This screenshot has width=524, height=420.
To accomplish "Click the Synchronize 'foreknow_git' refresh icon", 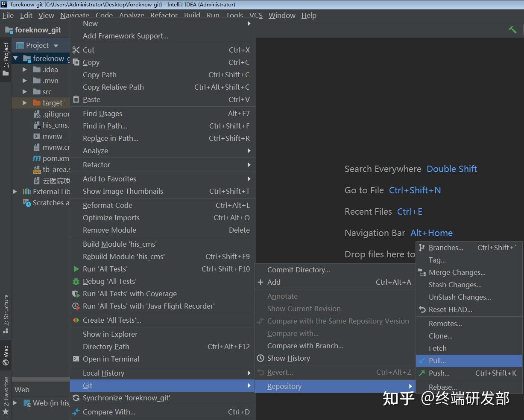I will [77, 398].
